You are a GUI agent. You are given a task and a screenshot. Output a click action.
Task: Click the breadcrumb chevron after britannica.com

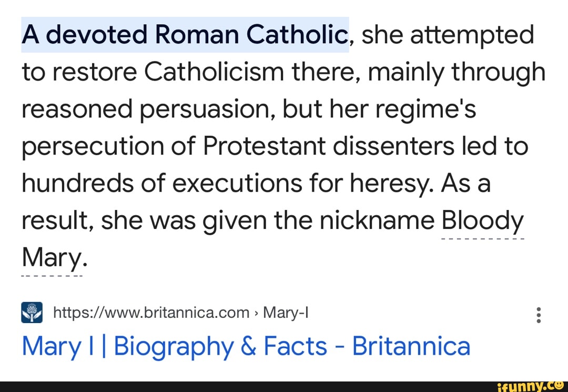(x=256, y=314)
